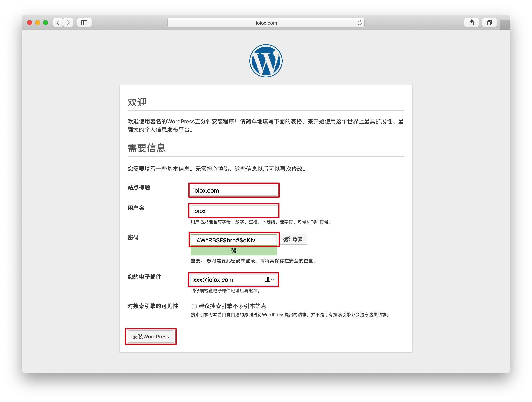Open the Share icon in toolbar
Screen dimensions: 532x402
[x=471, y=23]
